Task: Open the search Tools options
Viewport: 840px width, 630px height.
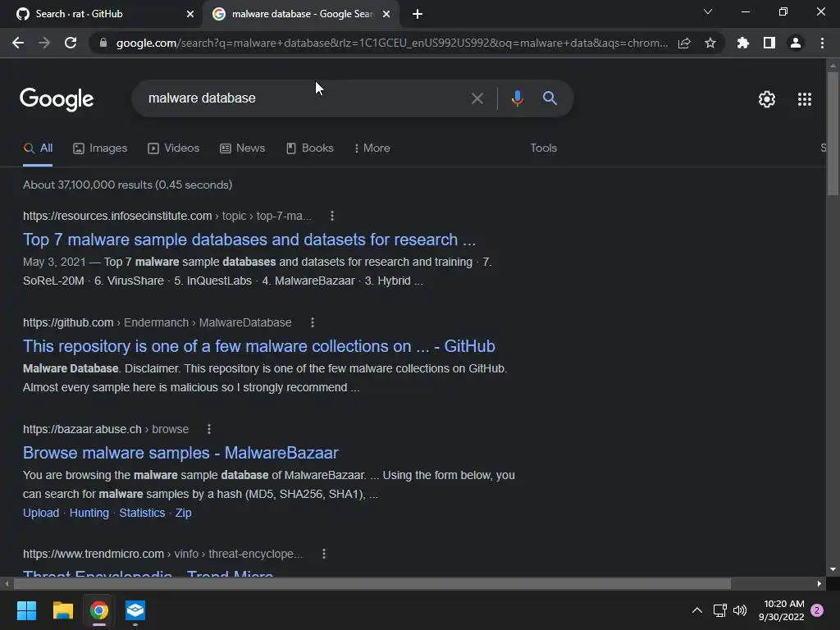Action: pos(543,148)
